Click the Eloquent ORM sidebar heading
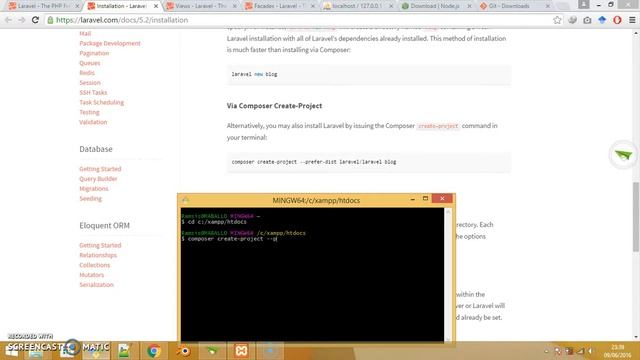640x360 pixels. click(104, 225)
